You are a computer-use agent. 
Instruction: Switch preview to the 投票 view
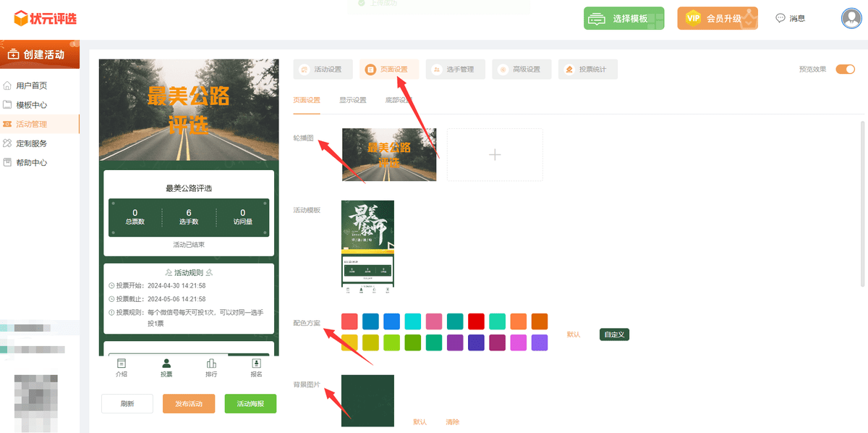tap(166, 369)
